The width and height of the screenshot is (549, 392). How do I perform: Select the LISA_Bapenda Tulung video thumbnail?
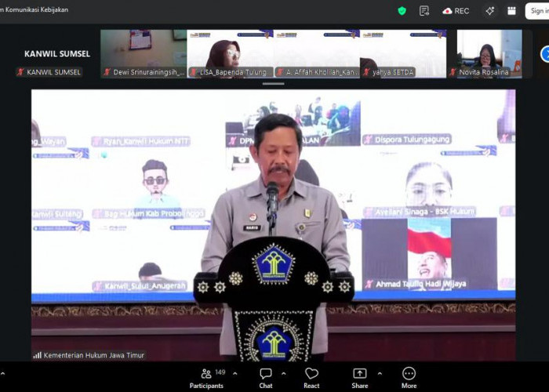[230, 53]
